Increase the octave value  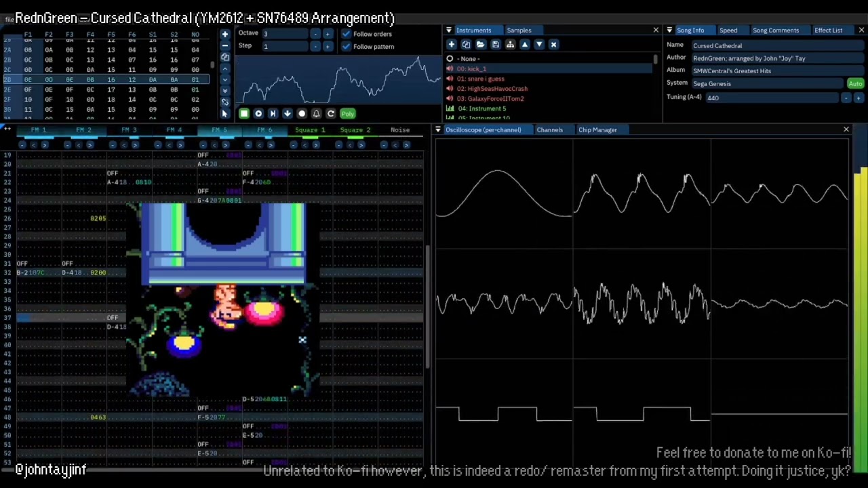[328, 34]
